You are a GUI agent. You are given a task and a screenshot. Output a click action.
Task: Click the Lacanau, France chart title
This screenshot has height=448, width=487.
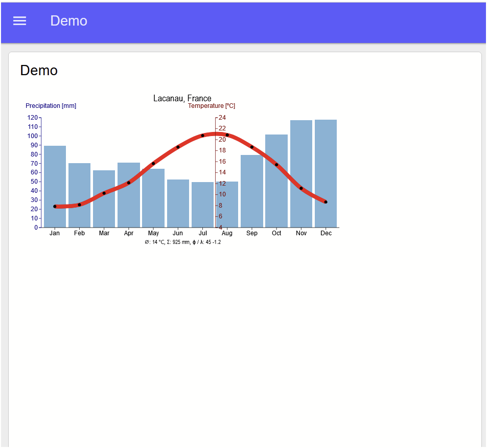[x=182, y=98]
